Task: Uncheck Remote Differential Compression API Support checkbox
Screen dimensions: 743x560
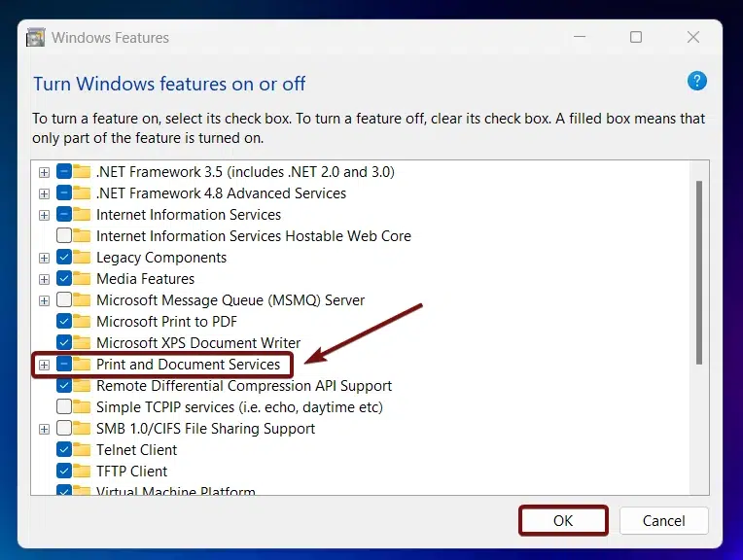Action: (64, 386)
